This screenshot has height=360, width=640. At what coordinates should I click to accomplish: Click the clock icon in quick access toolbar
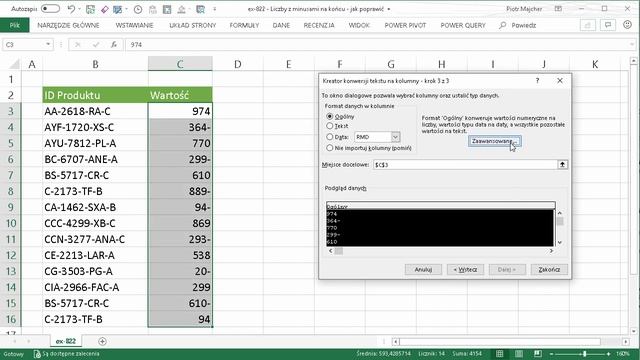pyautogui.click(x=138, y=9)
